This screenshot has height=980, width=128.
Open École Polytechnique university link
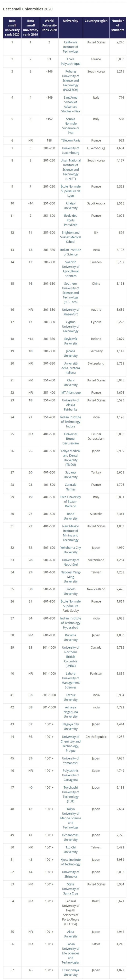tap(70, 62)
